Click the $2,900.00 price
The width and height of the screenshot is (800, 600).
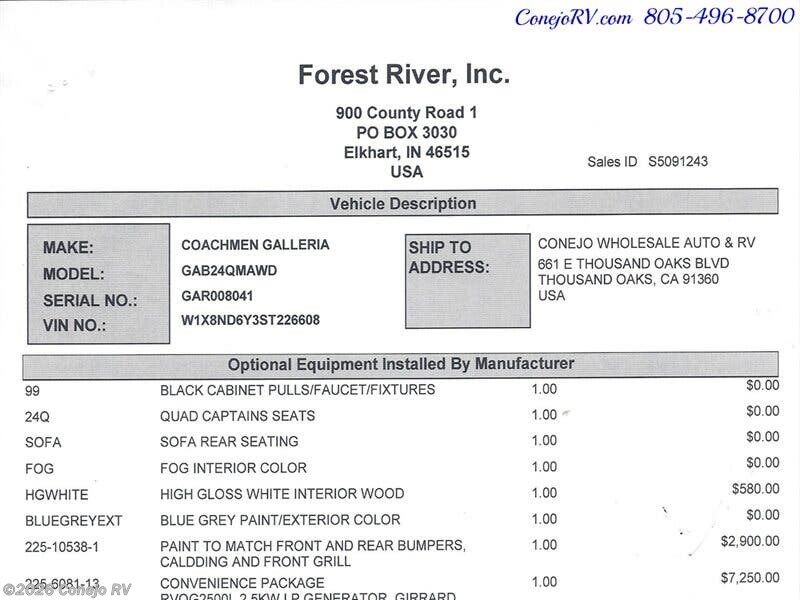click(749, 541)
